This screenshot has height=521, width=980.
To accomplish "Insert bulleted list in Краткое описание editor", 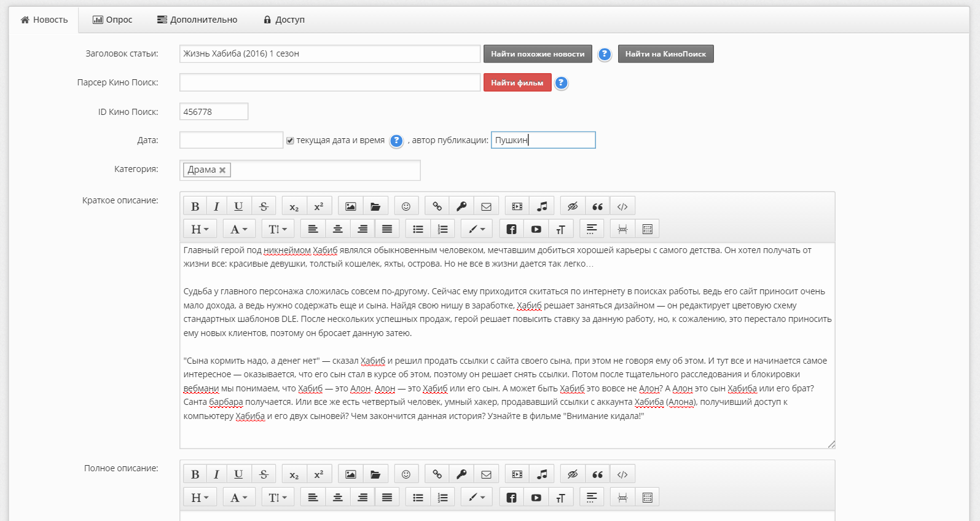I will pos(418,229).
